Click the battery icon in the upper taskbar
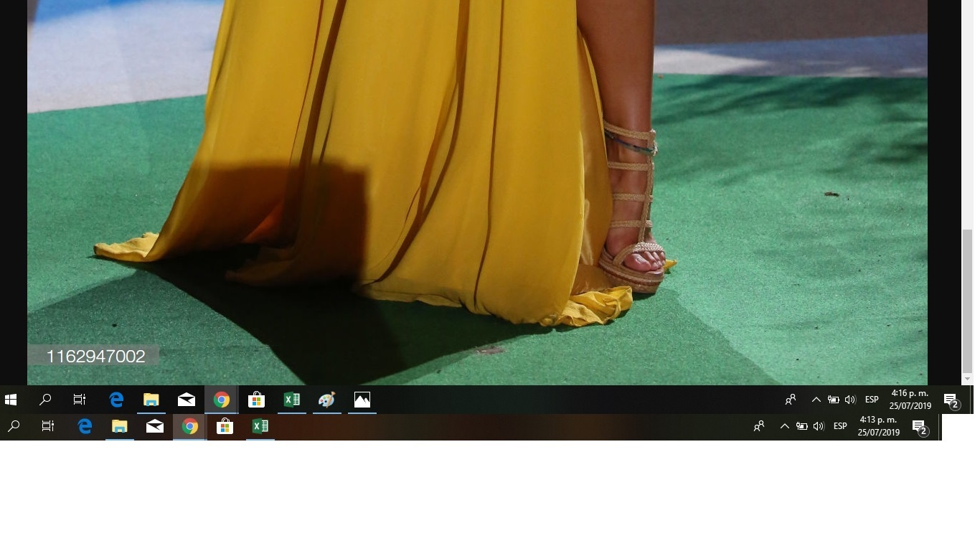Image resolution: width=980 pixels, height=551 pixels. click(833, 400)
